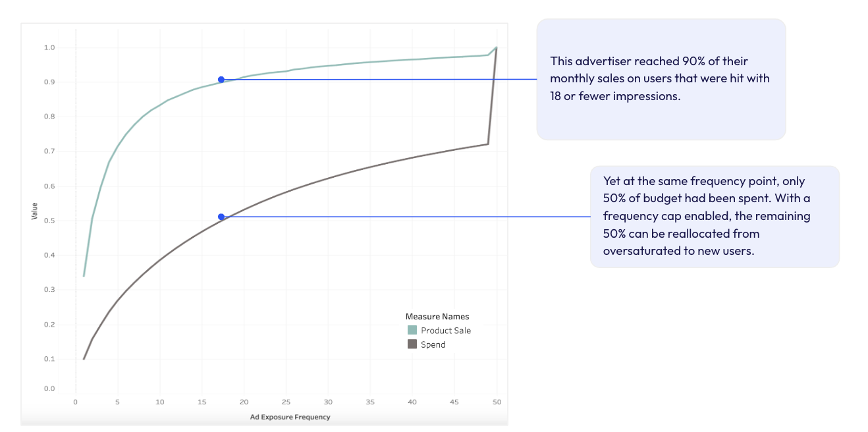This screenshot has width=868, height=432.
Task: Click the 1.0 label on the Value axis
Action: [x=50, y=47]
